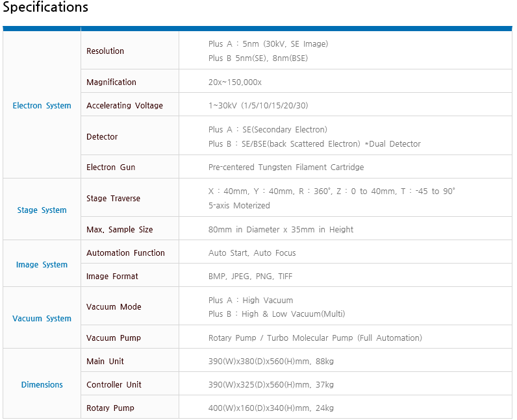Click the Magnification row label
This screenshot has height=420, width=517.
(111, 82)
